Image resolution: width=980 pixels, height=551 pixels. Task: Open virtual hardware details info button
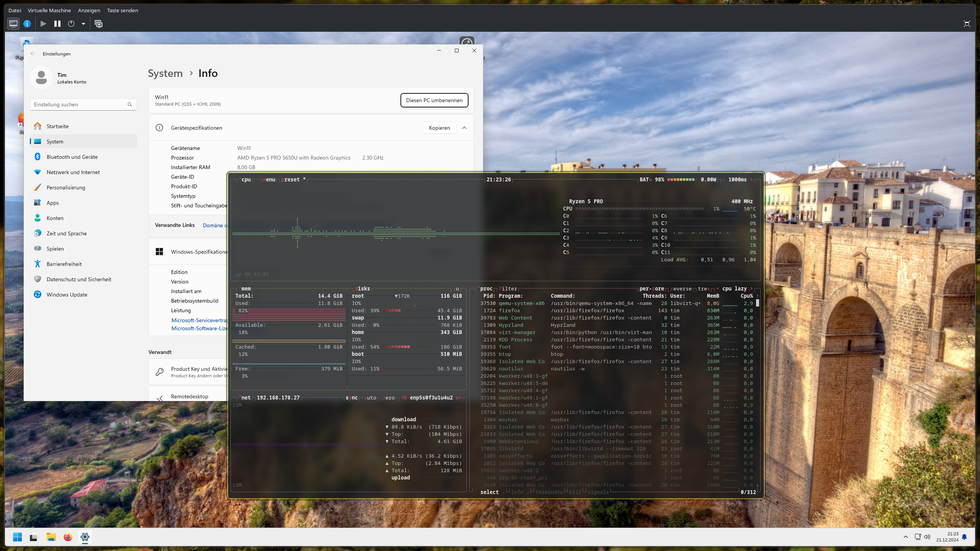[x=27, y=24]
